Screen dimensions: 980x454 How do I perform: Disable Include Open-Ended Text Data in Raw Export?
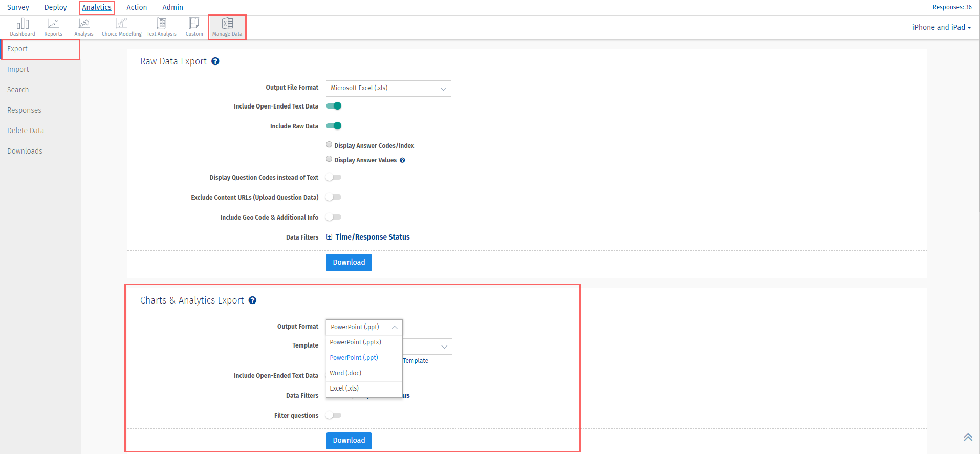334,106
